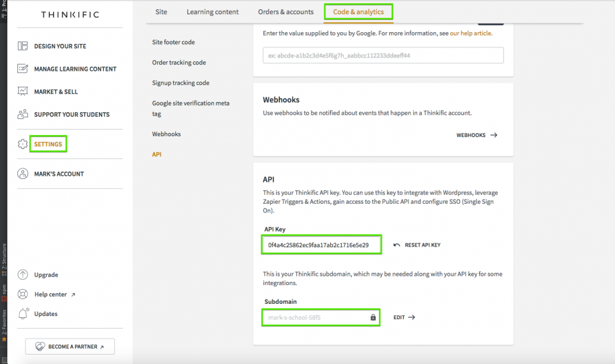This screenshot has width=615, height=364.
Task: Open the npm tool window strip
Action: 4,293
